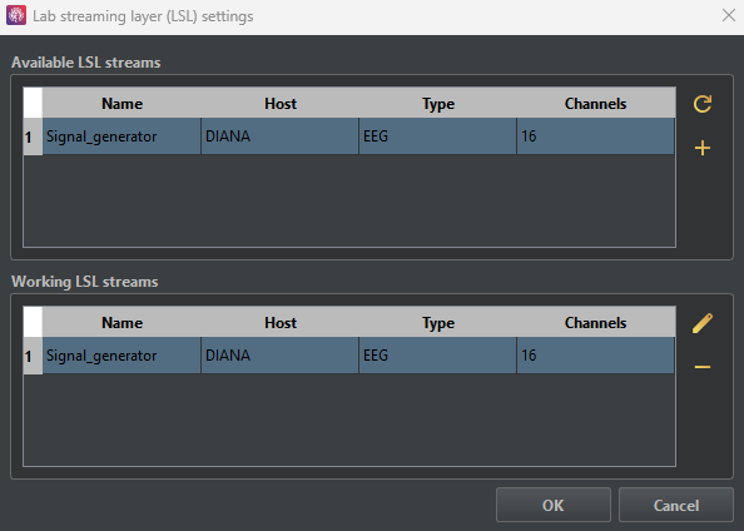Select row number 1 in Working streams

pyautogui.click(x=32, y=356)
